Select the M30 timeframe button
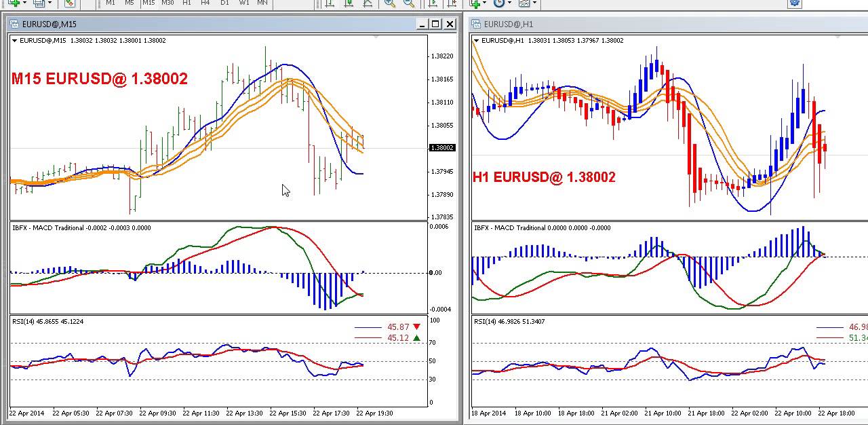The height and width of the screenshot is (425, 868). (167, 3)
